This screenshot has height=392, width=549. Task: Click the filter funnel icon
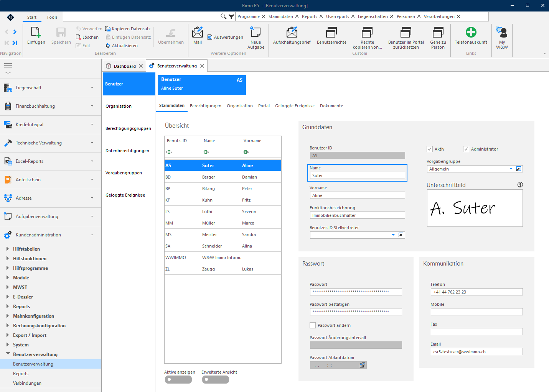231,16
